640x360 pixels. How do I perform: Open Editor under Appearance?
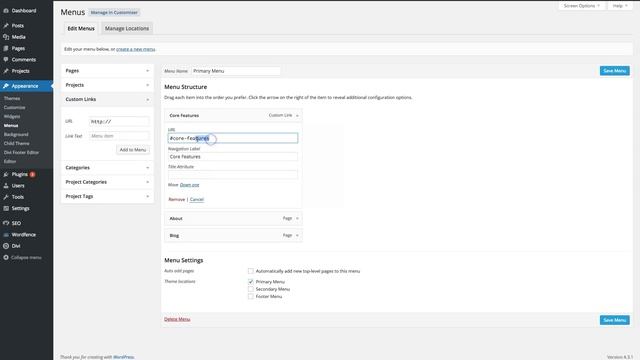(10, 161)
